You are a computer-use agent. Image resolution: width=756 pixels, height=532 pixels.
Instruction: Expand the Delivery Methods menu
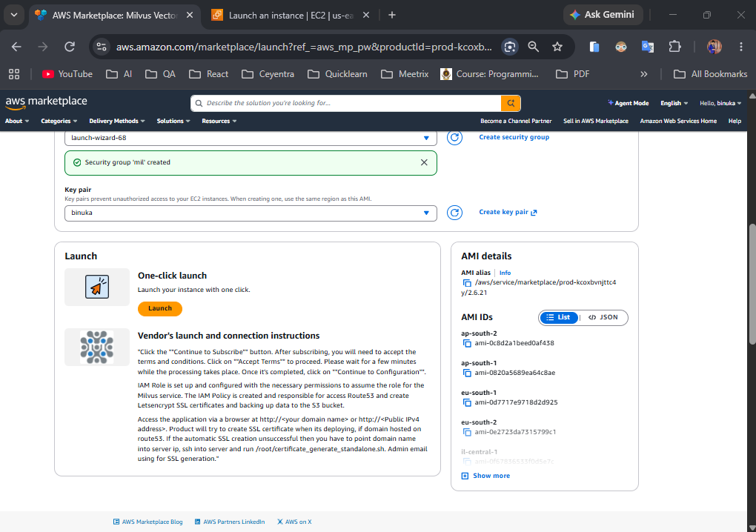[116, 121]
